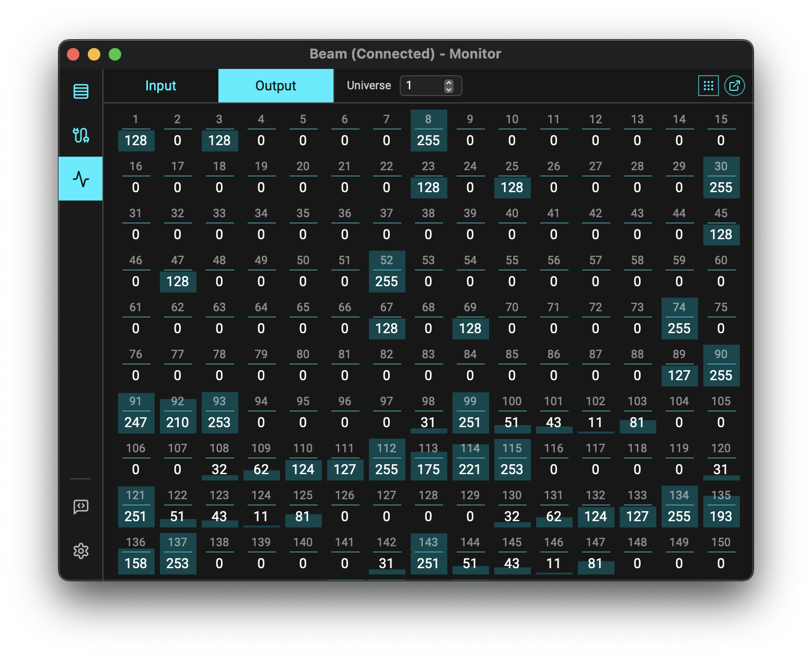Select channel 110 cell showing 124
The height and width of the screenshot is (658, 812).
[303, 460]
